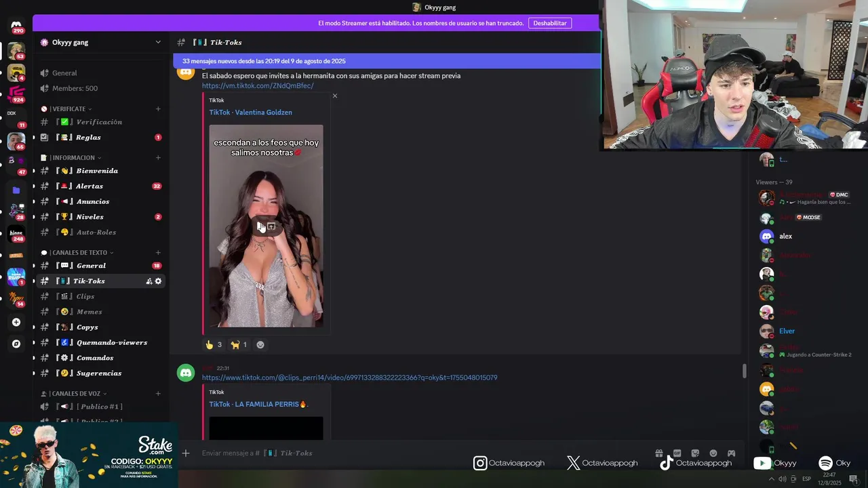Image resolution: width=868 pixels, height=488 pixels.
Task: Open Okyyy gang server dropdown chevron
Action: (158, 42)
